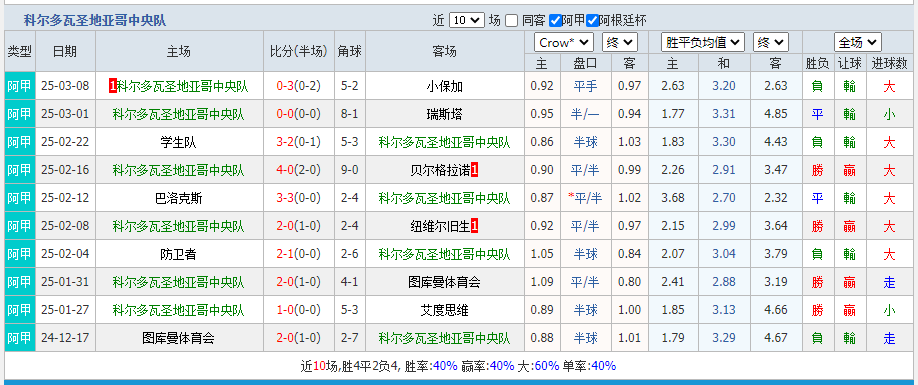
Task: Click corner count 9-0 in 25-02-16 row
Action: tap(350, 170)
